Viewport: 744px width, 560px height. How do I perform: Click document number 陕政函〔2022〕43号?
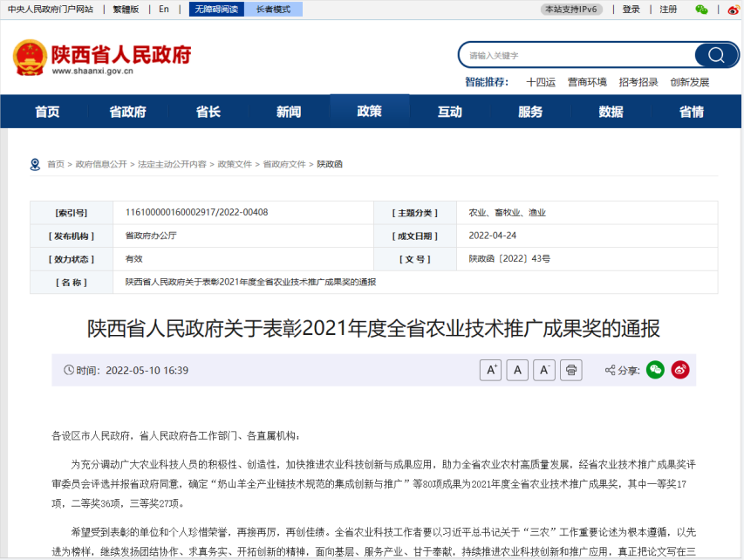tap(509, 259)
